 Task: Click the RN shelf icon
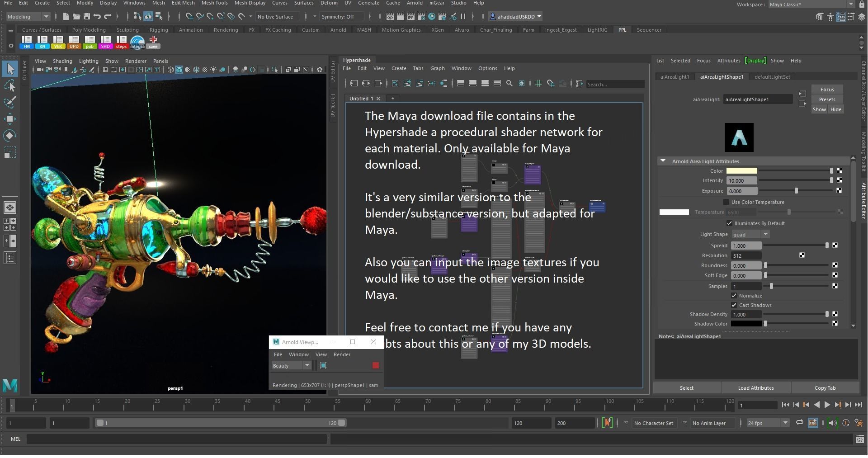[42, 42]
